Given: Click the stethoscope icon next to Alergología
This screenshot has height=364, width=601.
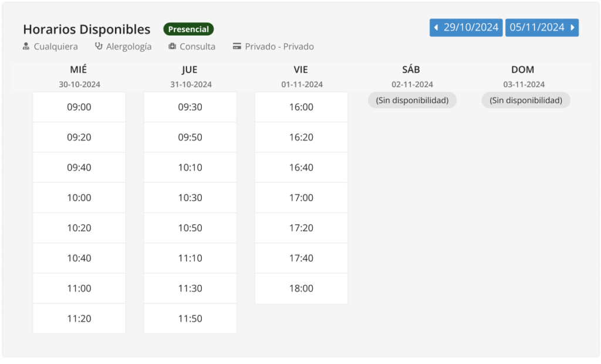Looking at the screenshot, I should [x=99, y=46].
